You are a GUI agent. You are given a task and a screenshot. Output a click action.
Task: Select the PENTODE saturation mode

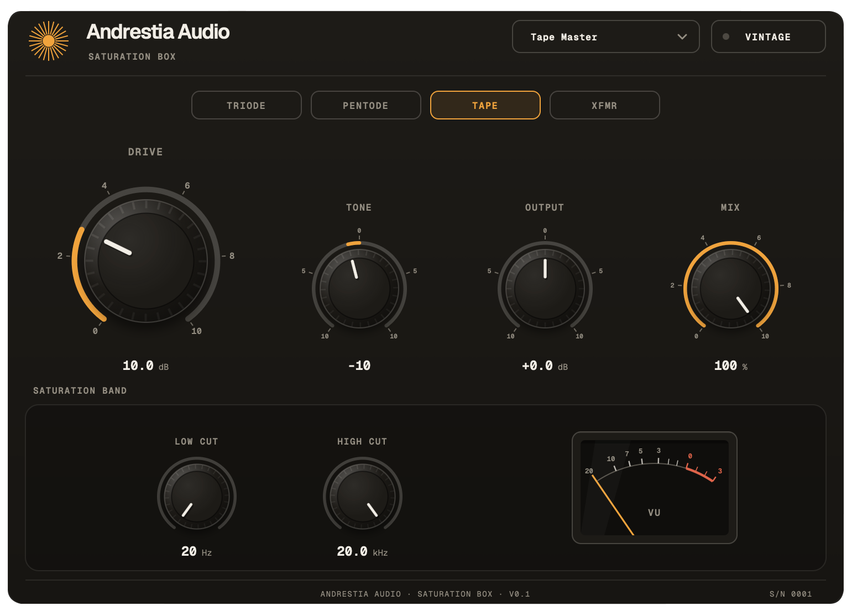point(366,105)
